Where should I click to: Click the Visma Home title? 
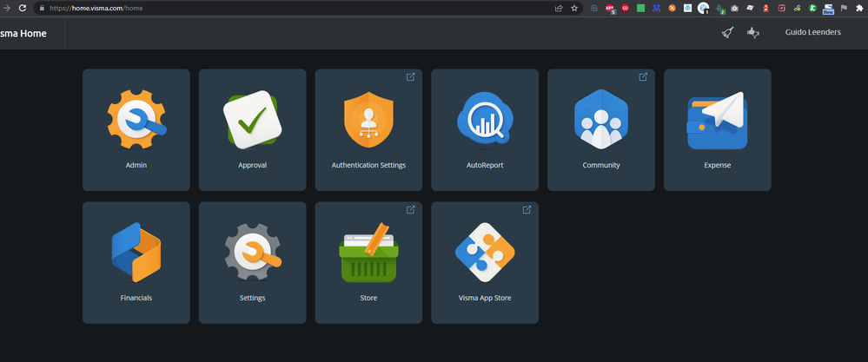23,34
